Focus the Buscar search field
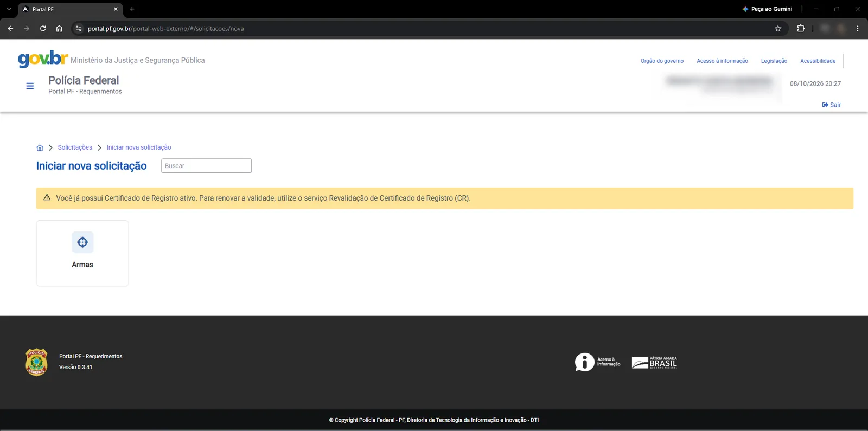 (x=206, y=166)
